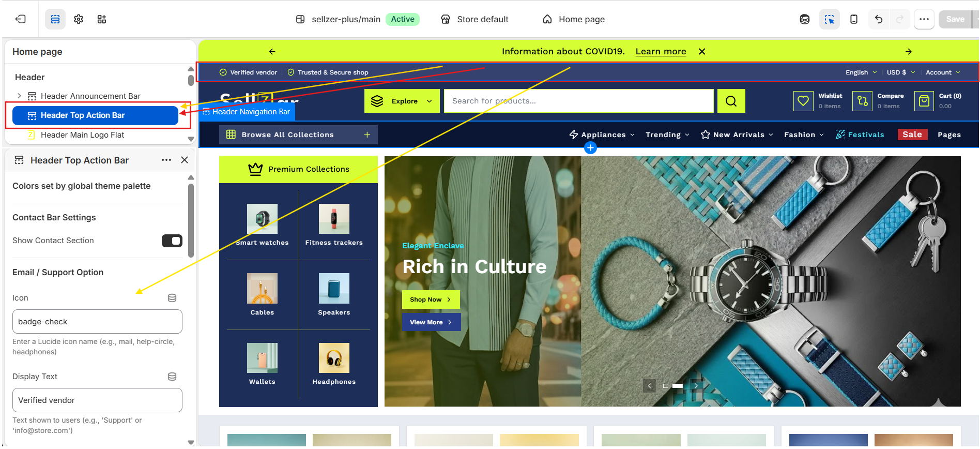
Task: Click the Shop Now button
Action: tap(431, 300)
